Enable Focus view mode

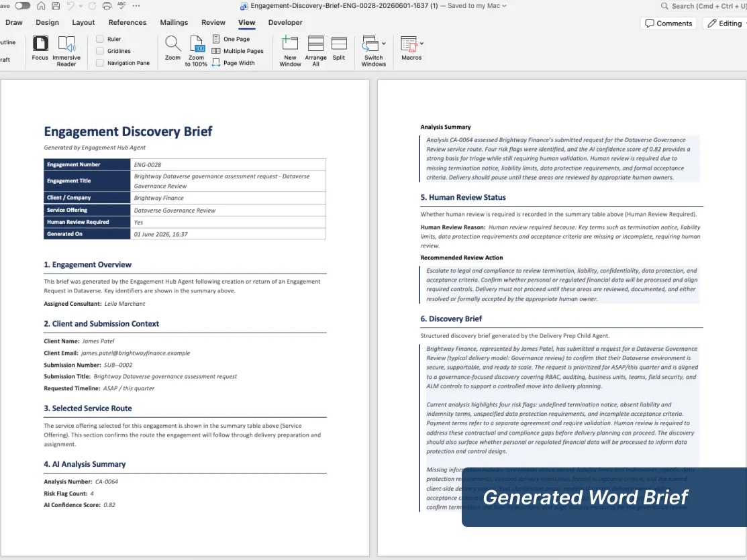pos(40,48)
